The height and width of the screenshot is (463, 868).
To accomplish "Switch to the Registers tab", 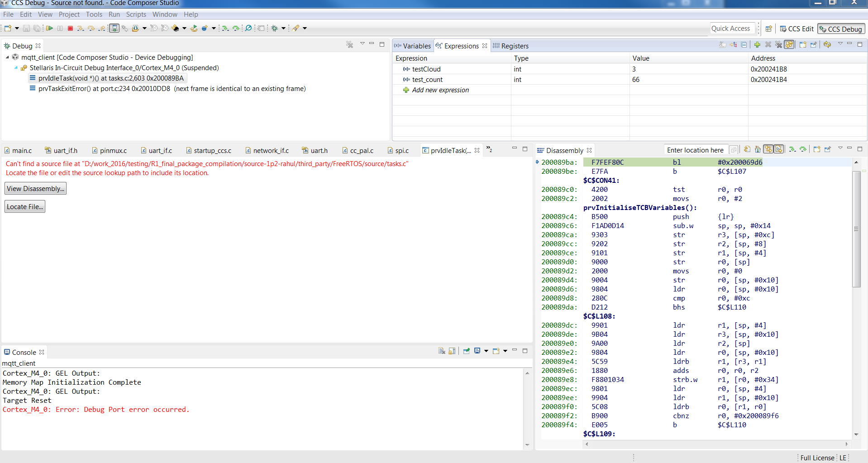I will 515,46.
